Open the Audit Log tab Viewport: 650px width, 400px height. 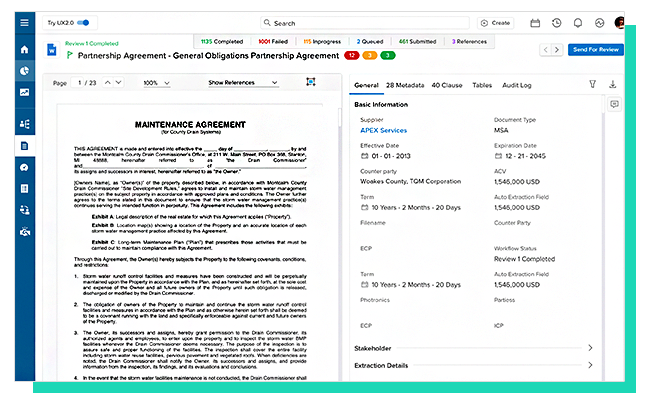pos(519,86)
